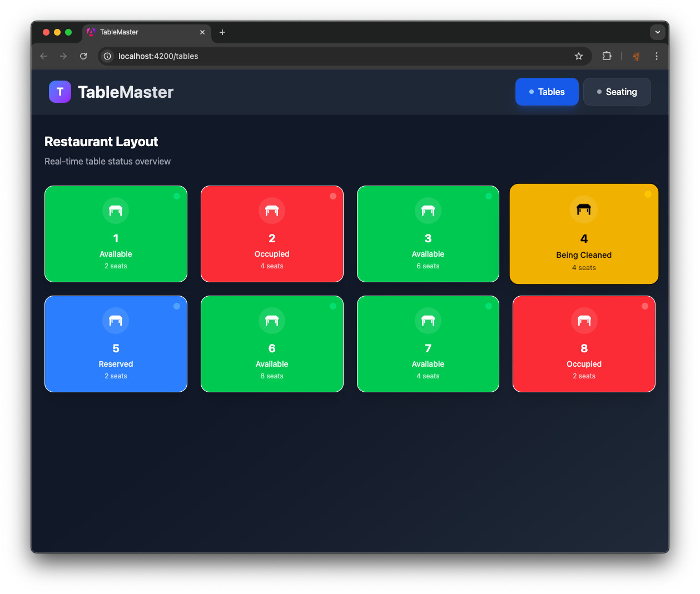The image size is (700, 594).
Task: Click the table icon on Table 1
Action: pos(116,211)
